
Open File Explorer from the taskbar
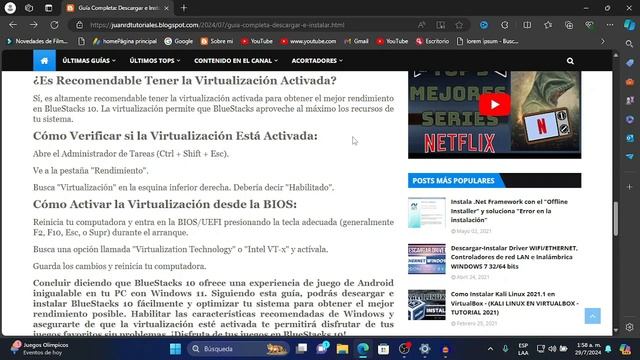342,349
